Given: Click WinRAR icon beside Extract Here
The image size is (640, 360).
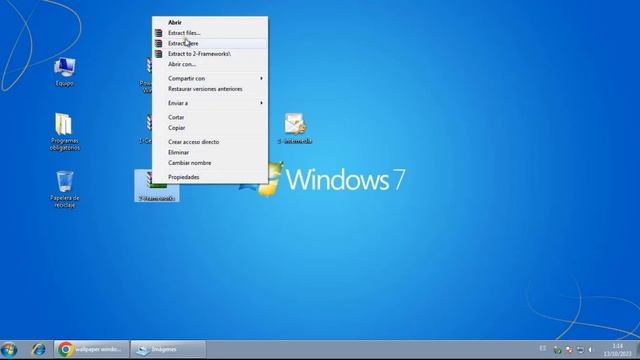Looking at the screenshot, I should click(x=158, y=43).
